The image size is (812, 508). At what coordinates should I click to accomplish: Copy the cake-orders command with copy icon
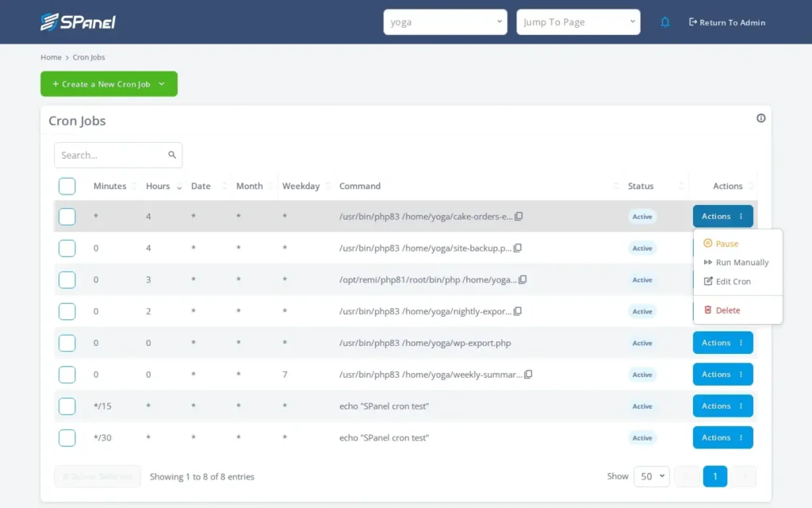pyautogui.click(x=519, y=216)
